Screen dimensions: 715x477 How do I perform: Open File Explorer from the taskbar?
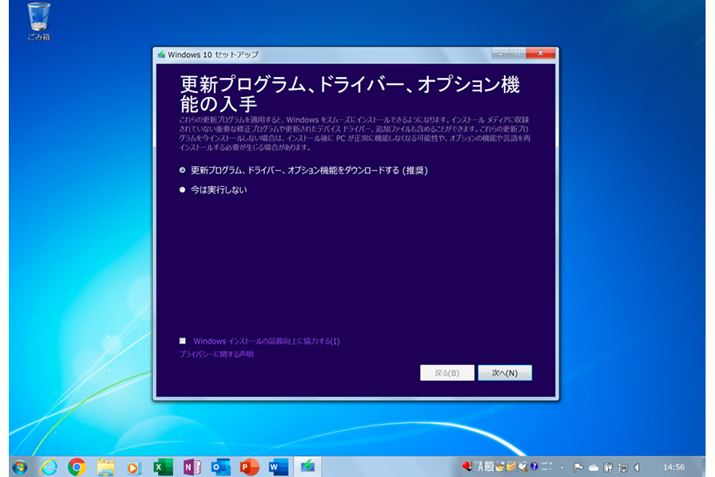pos(106,467)
